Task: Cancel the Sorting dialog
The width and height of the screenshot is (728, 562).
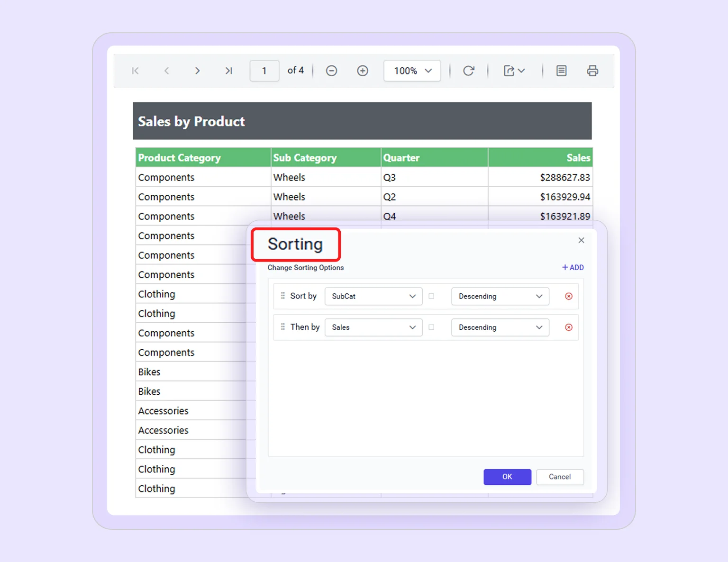Action: [560, 477]
